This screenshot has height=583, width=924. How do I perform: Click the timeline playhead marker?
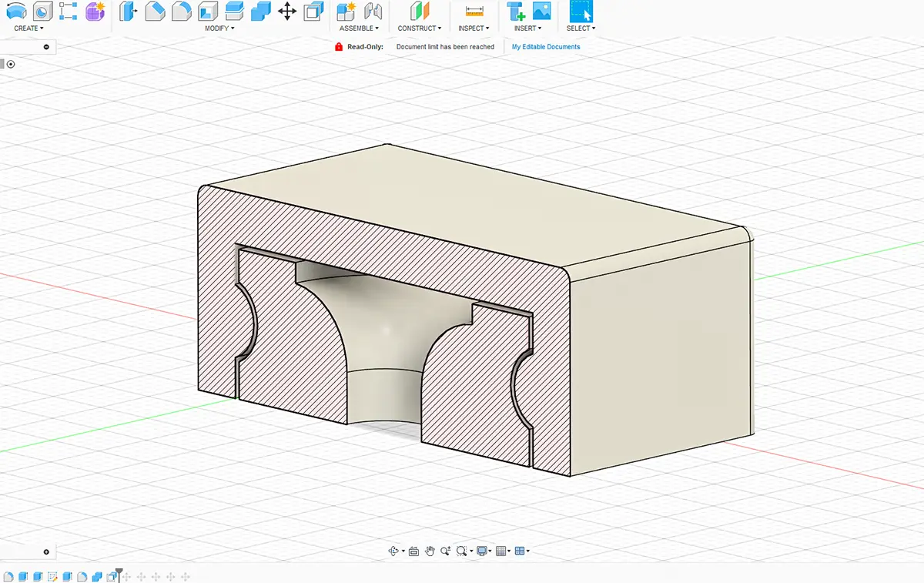(119, 575)
